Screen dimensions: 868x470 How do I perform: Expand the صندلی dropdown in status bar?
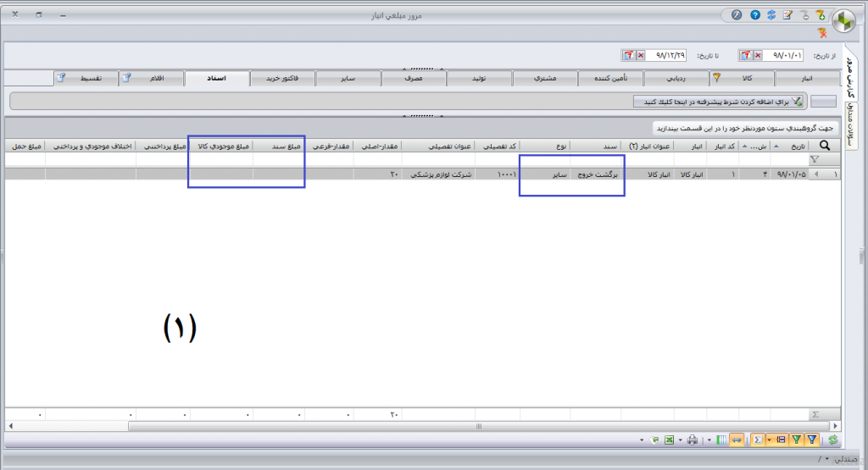[826, 459]
